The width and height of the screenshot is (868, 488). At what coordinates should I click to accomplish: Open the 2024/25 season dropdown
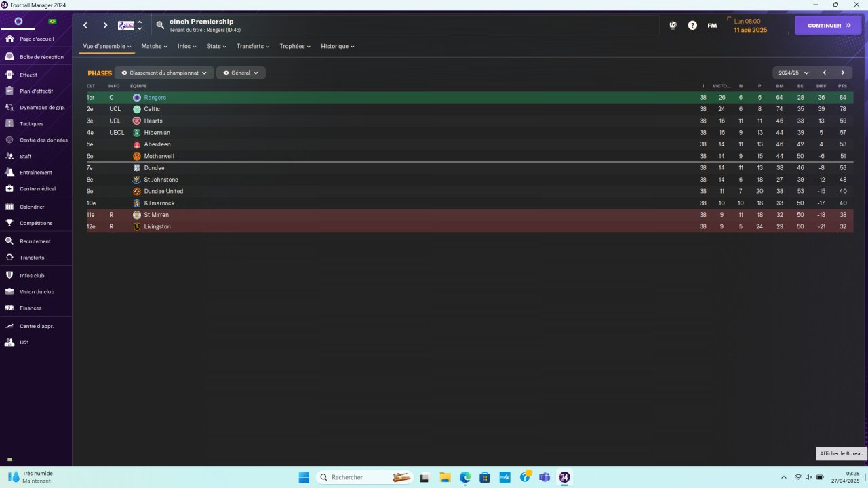pos(793,73)
